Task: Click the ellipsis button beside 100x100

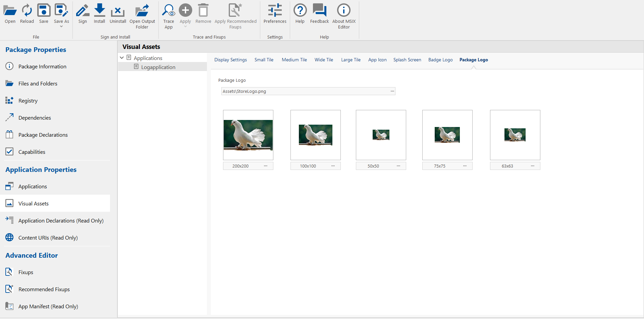Action: [x=333, y=166]
